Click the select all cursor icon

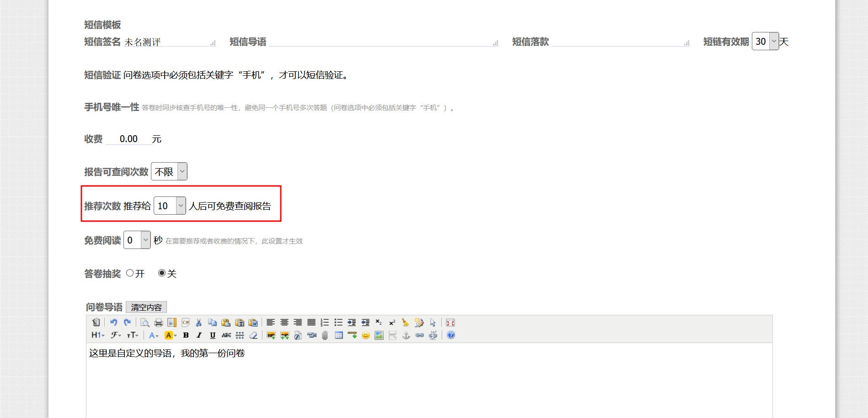click(x=433, y=323)
